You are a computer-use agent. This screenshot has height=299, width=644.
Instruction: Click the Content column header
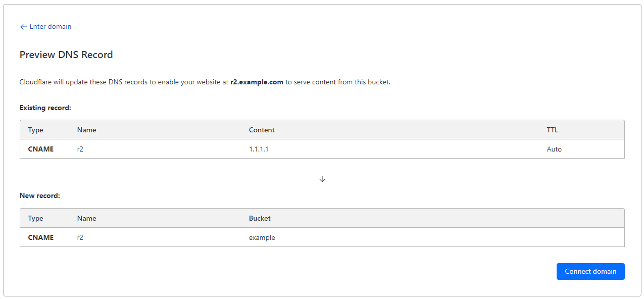pos(261,130)
